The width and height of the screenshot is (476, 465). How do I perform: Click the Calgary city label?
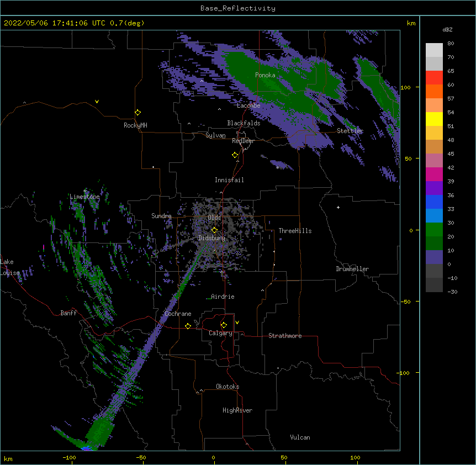click(220, 333)
